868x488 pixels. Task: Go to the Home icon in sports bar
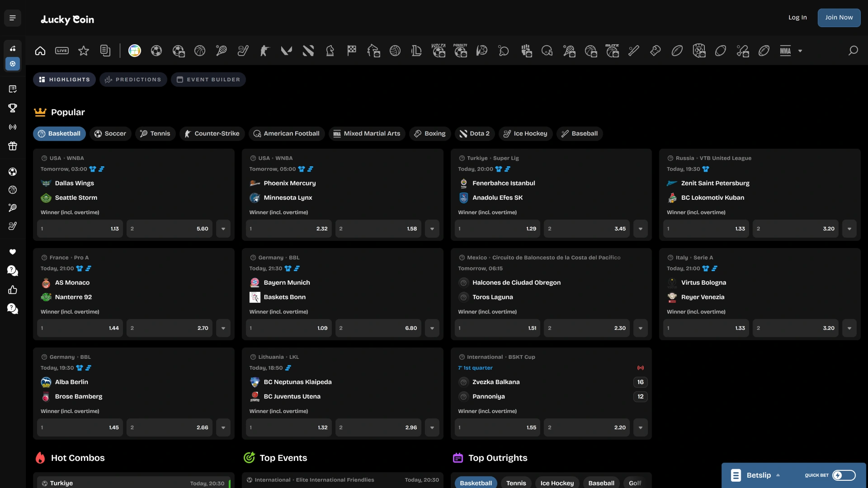coord(40,51)
